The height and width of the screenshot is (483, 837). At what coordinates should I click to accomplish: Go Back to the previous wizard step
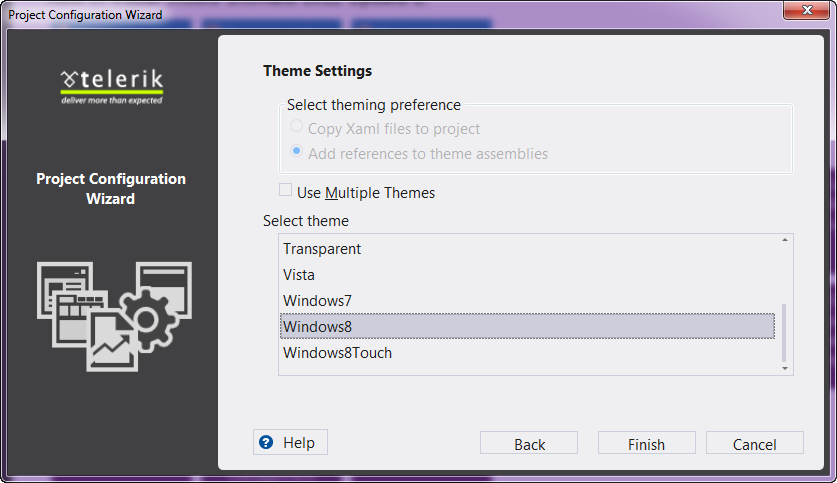pyautogui.click(x=529, y=444)
